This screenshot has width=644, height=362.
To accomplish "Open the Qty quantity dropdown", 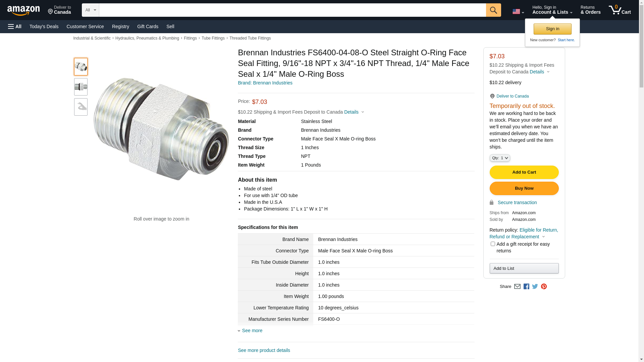I will coord(499,158).
